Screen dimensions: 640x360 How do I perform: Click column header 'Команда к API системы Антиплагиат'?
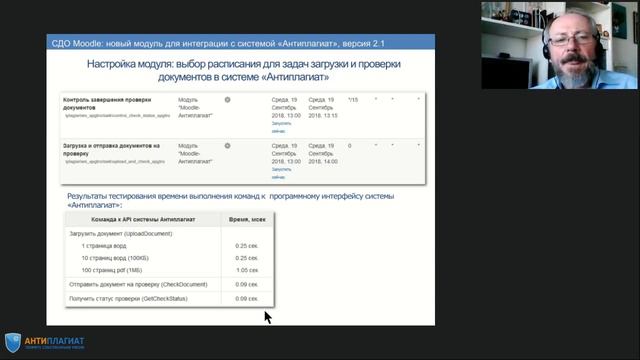(143, 220)
